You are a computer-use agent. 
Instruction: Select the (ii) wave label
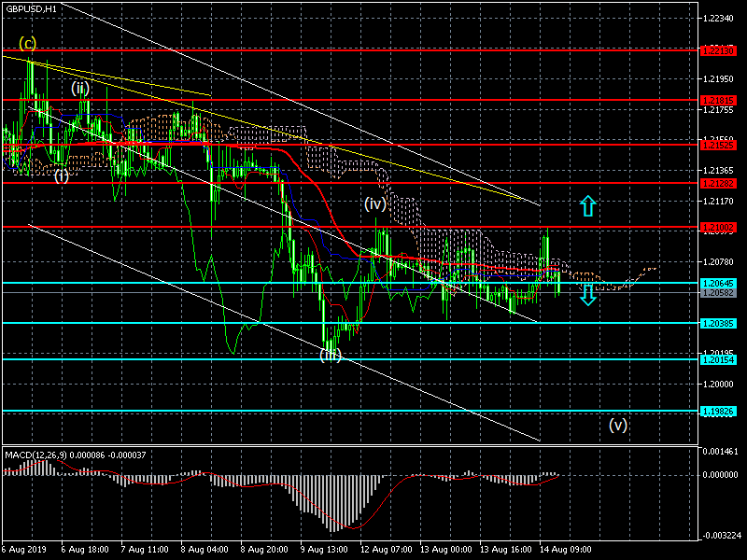80,89
